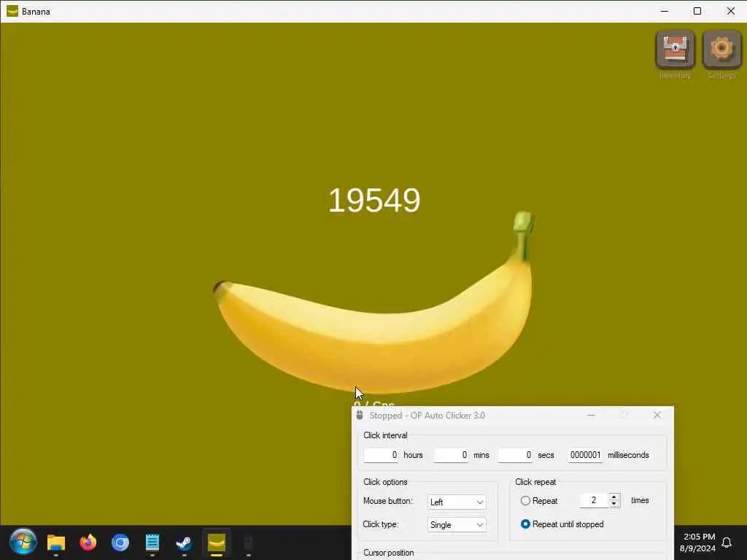Focus the repeat times number field
747x560 pixels.
pos(594,500)
